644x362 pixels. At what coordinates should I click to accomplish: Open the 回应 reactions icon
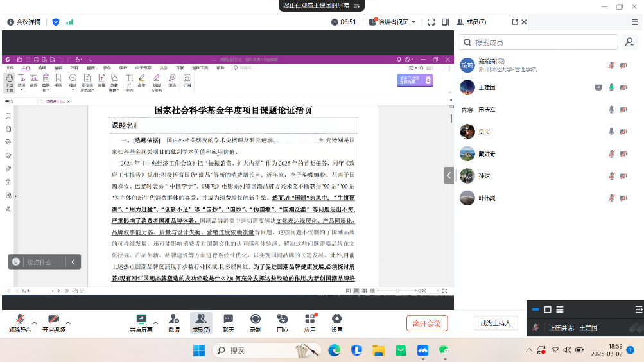(283, 322)
